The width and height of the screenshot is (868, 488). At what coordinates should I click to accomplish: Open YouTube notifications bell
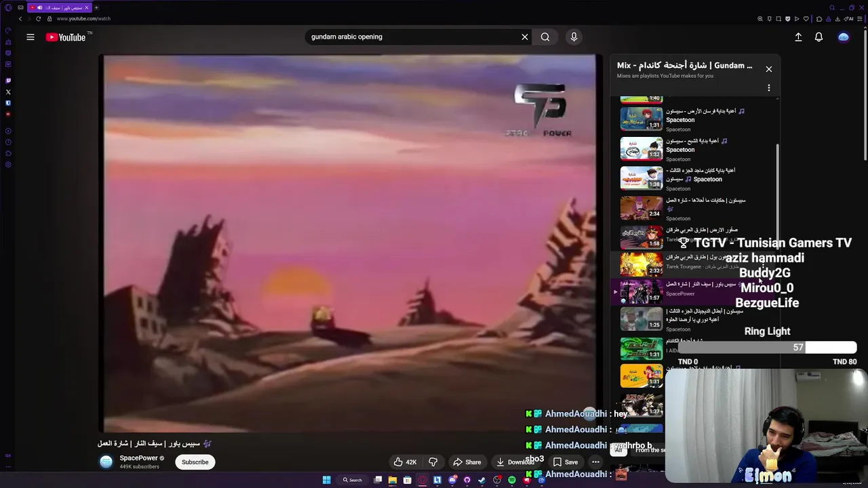(818, 37)
